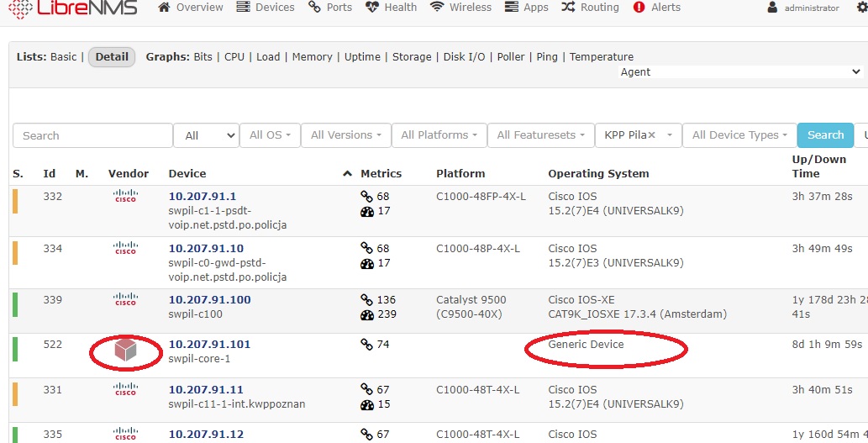Screen dimensions: 868x443
Task: Show the Poller graphs
Action: [x=511, y=56]
